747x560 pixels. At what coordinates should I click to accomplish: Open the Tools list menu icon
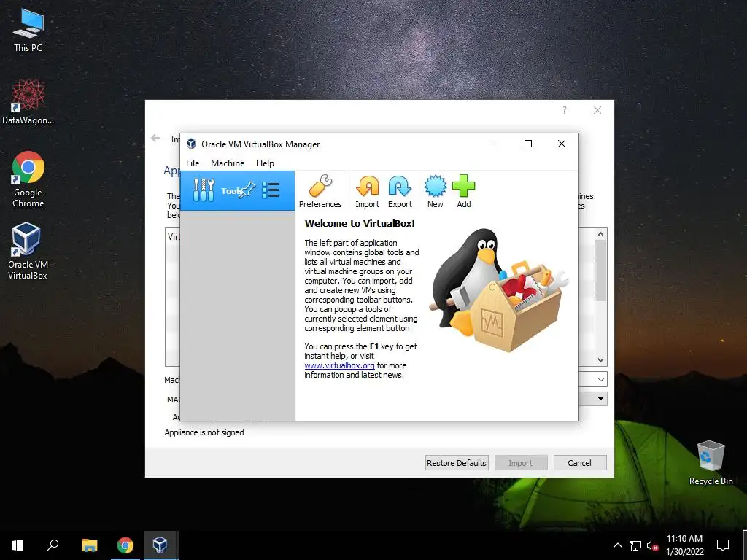click(x=271, y=190)
